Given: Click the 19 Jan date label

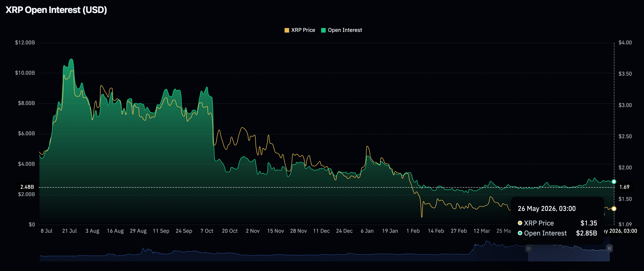Looking at the screenshot, I should 390,231.
